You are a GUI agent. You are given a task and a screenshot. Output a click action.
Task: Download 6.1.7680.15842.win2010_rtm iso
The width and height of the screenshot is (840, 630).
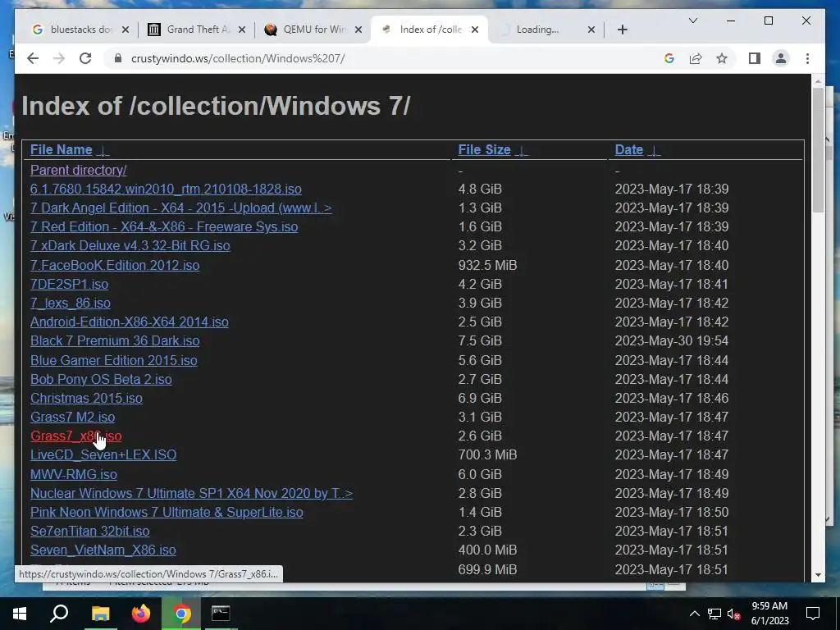click(166, 189)
